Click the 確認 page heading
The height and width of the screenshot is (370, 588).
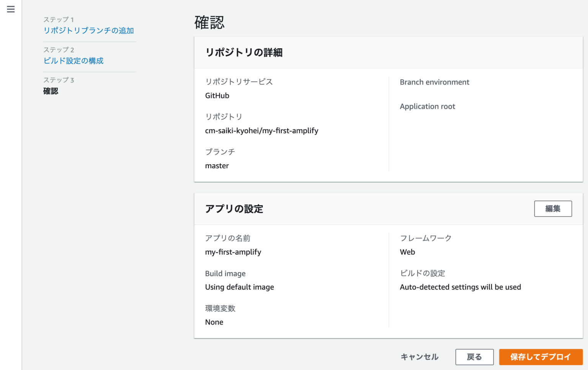(x=209, y=23)
